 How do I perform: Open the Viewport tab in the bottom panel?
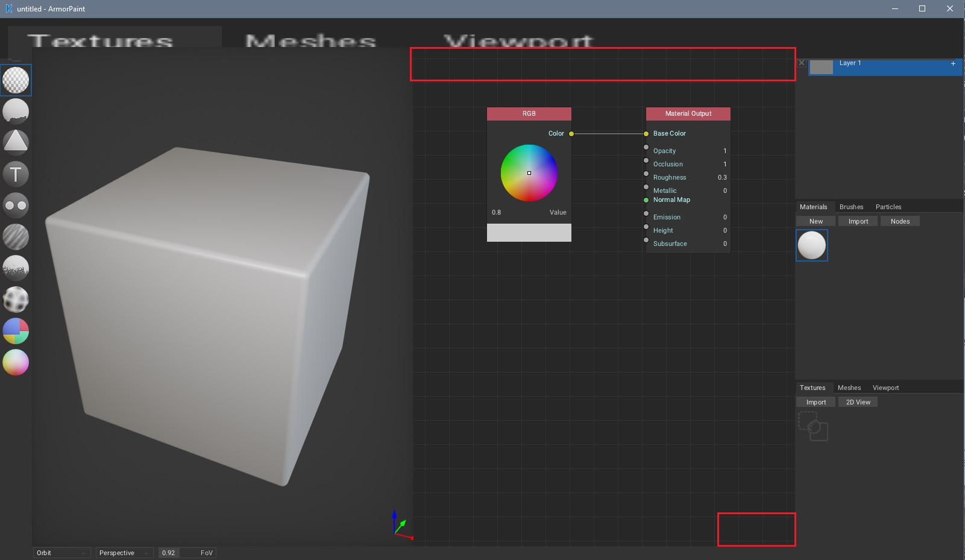coord(885,388)
